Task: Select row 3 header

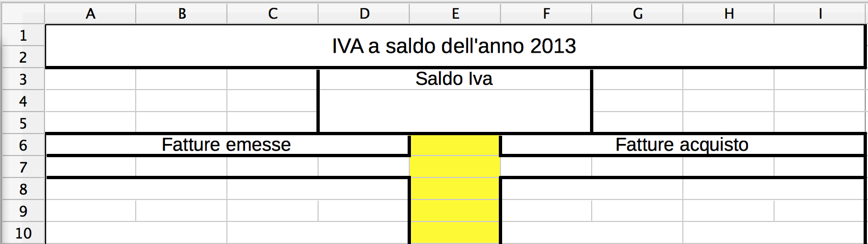Action: point(23,80)
